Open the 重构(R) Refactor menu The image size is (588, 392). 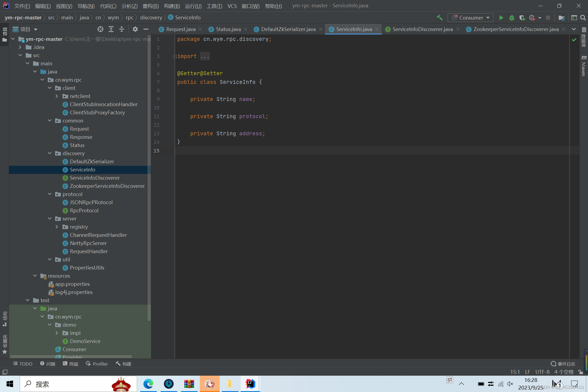150,6
